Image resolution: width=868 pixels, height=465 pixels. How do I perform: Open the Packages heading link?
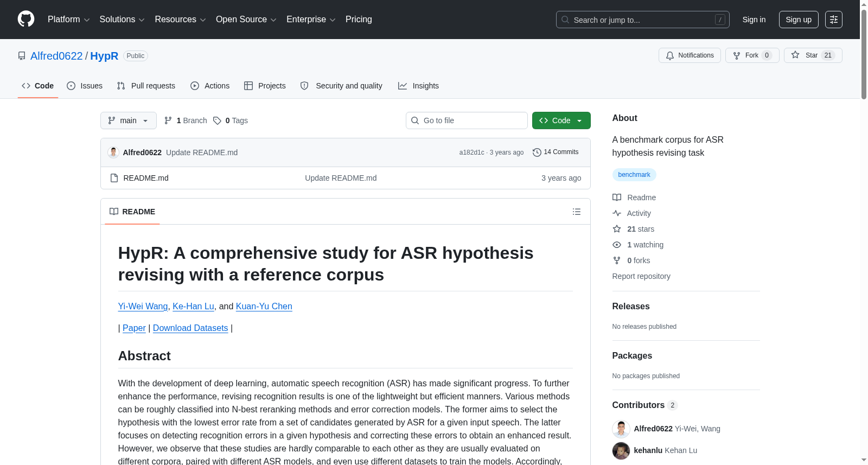coord(632,356)
